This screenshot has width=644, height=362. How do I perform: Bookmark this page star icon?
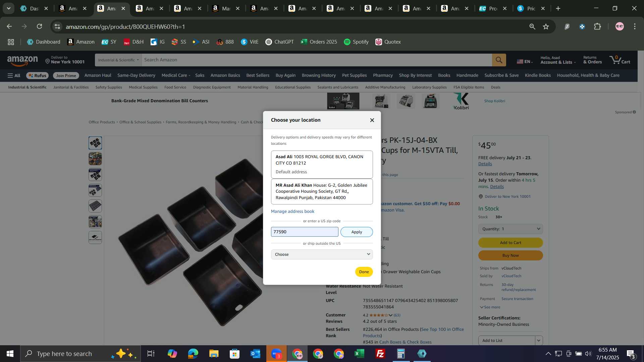546,26
